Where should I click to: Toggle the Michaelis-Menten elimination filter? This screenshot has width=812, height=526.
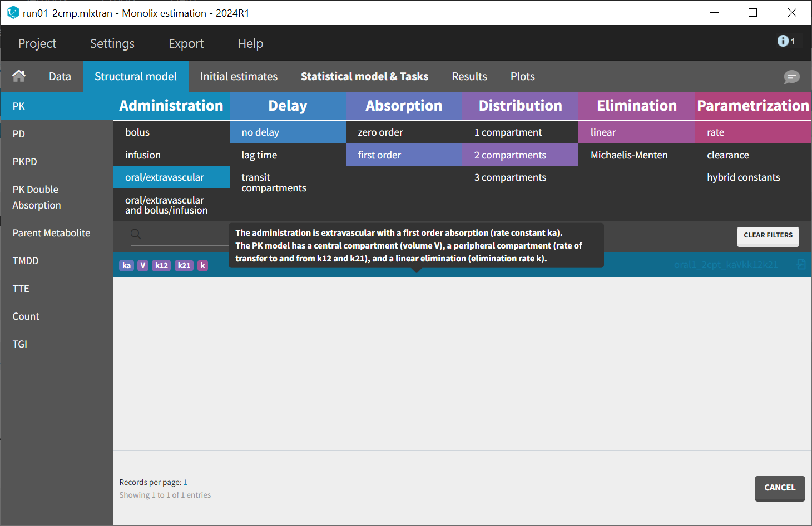[629, 155]
